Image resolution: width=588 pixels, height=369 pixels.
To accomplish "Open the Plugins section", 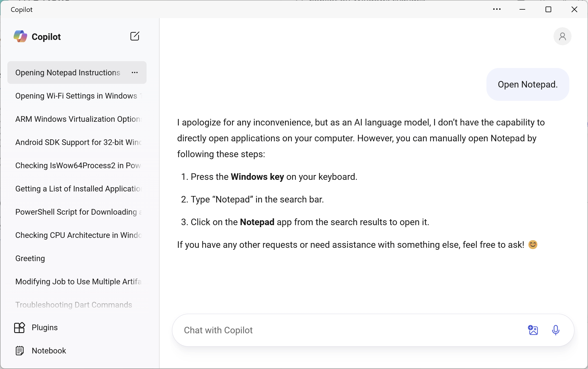I will pos(44,327).
